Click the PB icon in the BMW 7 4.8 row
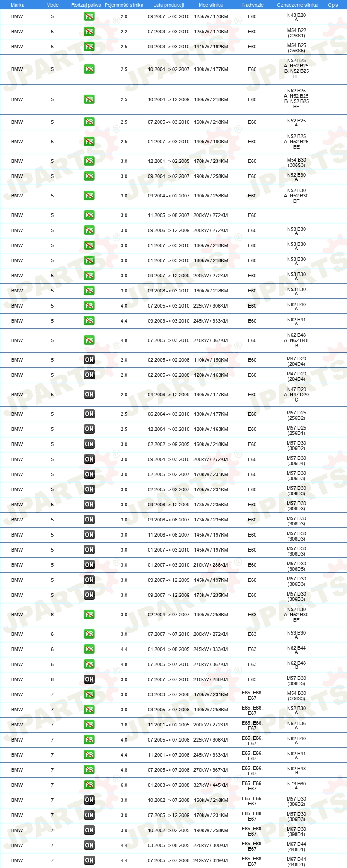The height and width of the screenshot is (868, 347). 89,770
